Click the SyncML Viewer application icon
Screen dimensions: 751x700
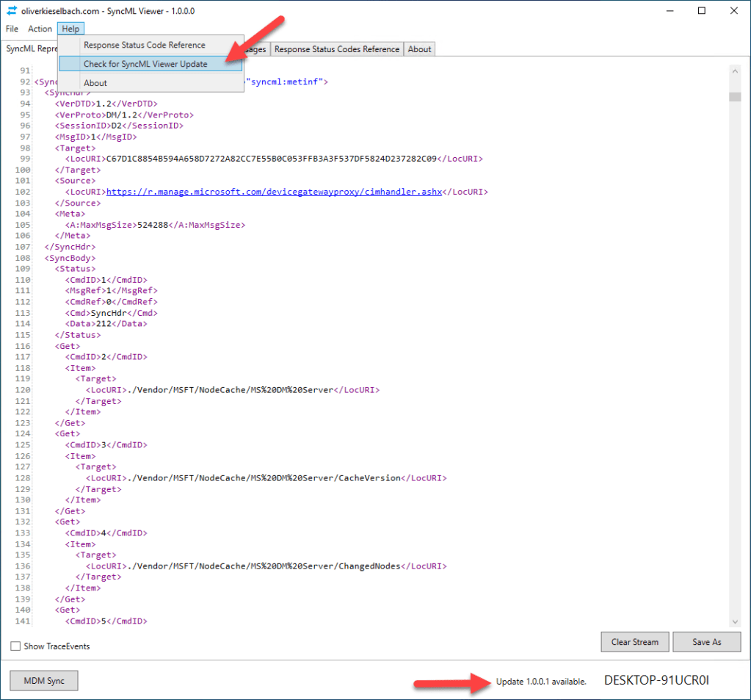click(x=10, y=10)
